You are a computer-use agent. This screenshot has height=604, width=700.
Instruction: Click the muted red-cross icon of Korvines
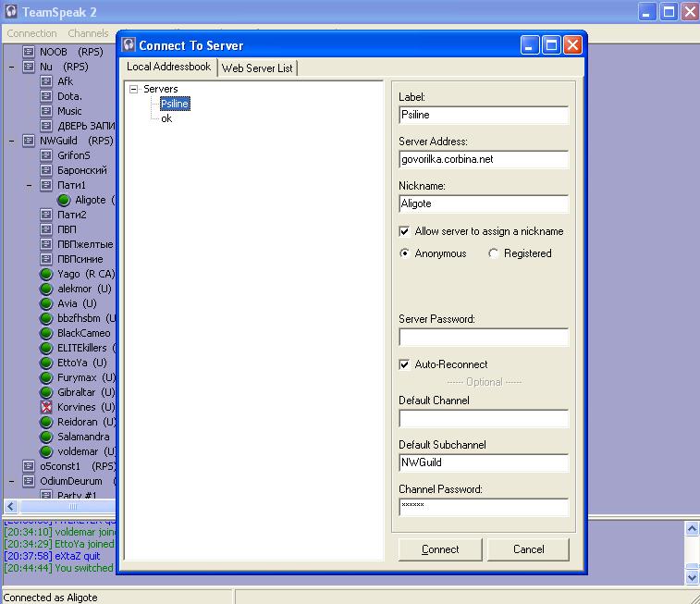pyautogui.click(x=46, y=407)
